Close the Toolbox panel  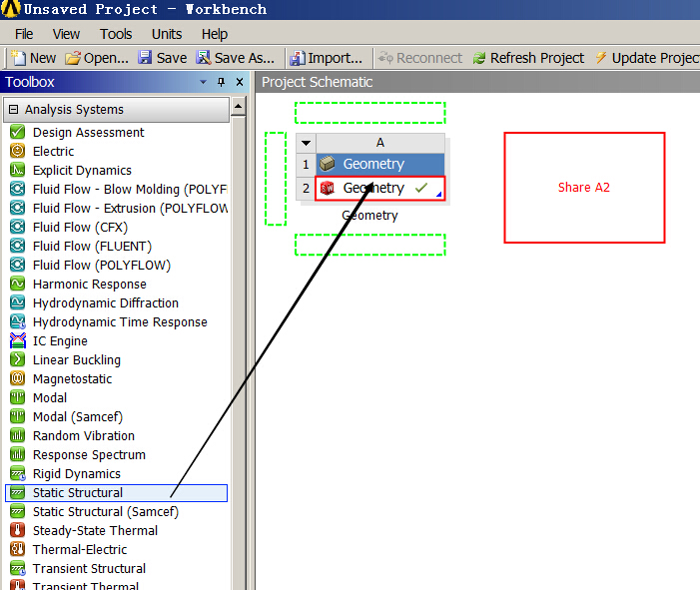coord(240,82)
